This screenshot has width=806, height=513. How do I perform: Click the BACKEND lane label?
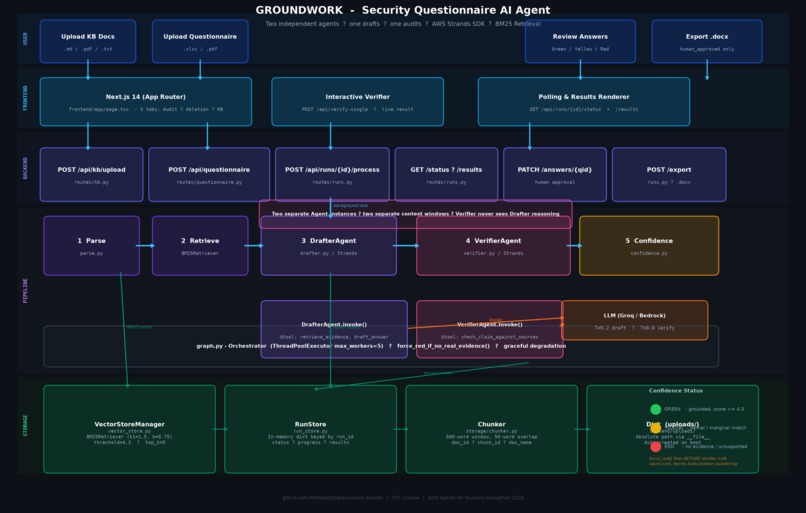point(25,168)
